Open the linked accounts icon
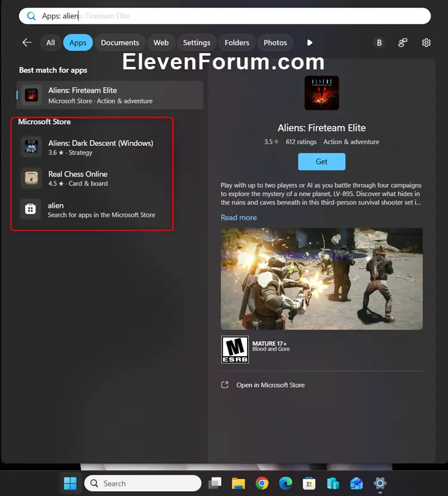 403,42
